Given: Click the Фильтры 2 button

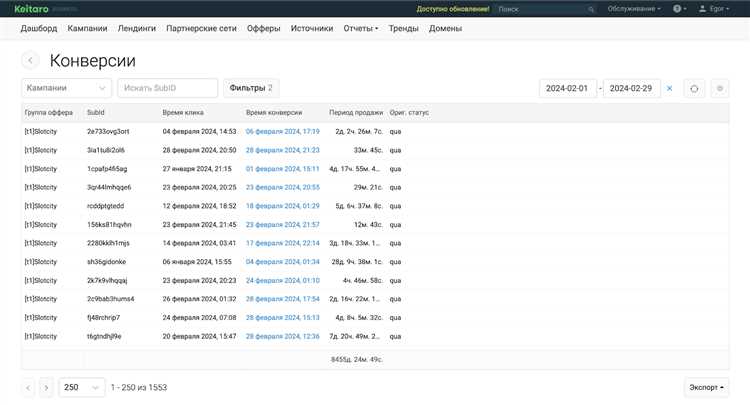Looking at the screenshot, I should point(251,88).
